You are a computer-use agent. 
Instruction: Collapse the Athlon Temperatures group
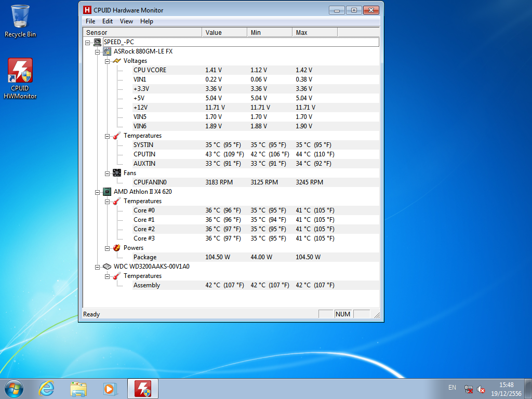pos(107,202)
